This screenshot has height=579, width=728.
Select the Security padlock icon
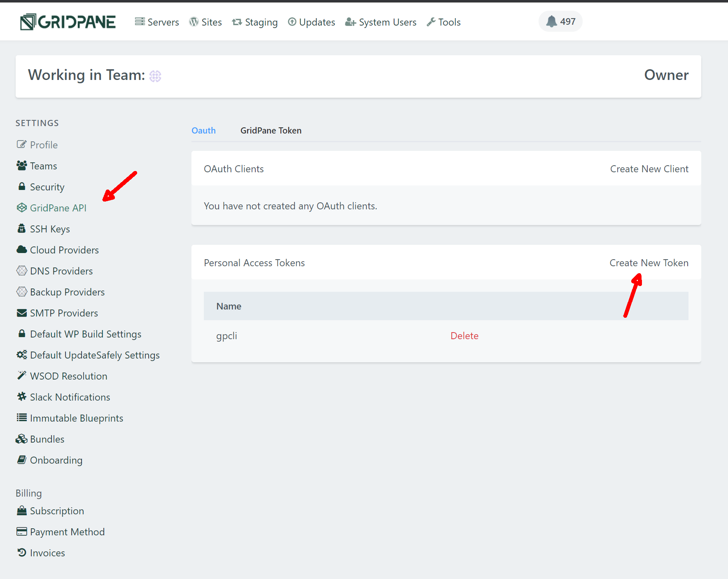(21, 186)
